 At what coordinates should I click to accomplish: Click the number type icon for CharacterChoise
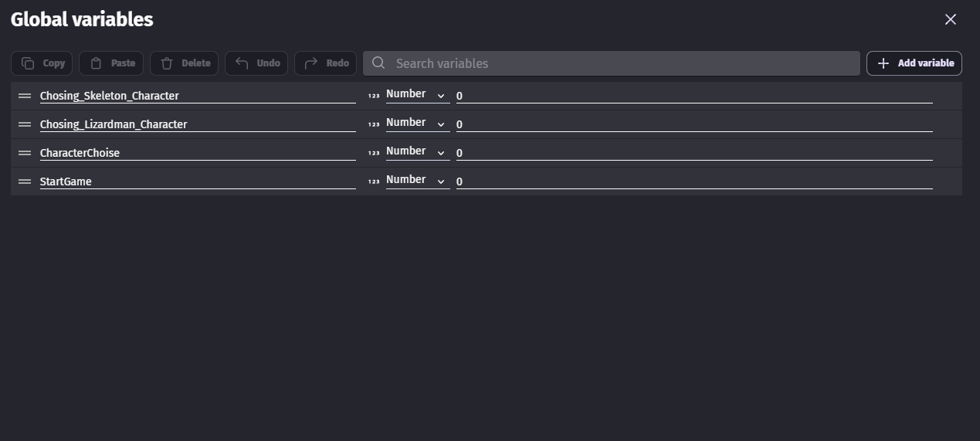(x=374, y=153)
